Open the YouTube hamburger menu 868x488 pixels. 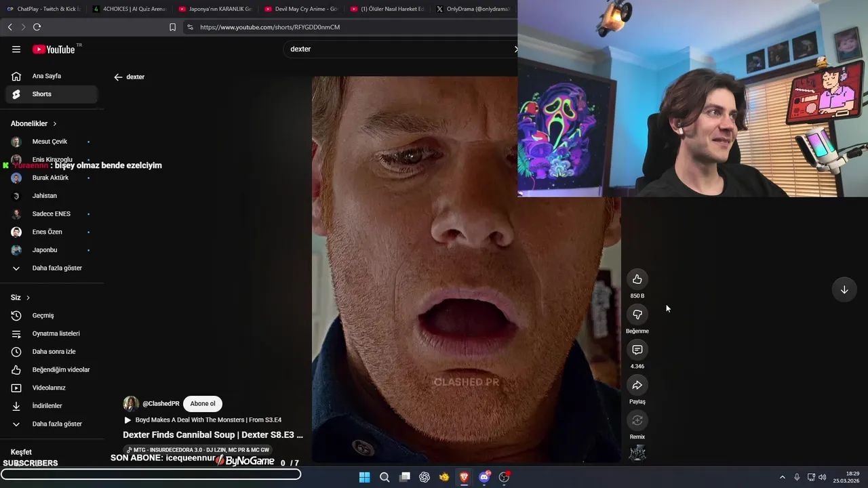tap(16, 49)
